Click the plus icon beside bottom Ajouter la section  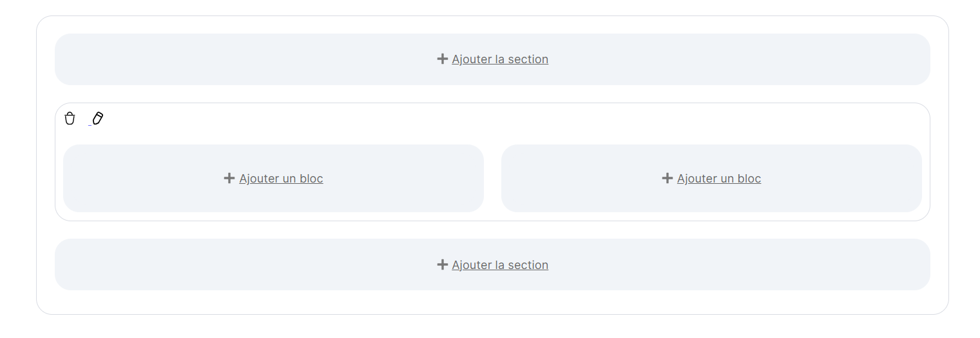click(x=442, y=264)
